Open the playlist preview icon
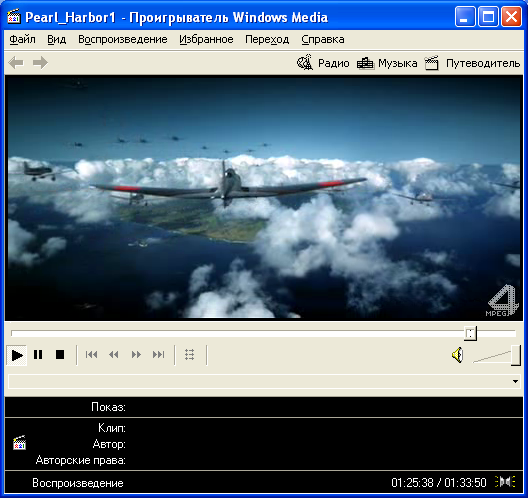 [190, 355]
